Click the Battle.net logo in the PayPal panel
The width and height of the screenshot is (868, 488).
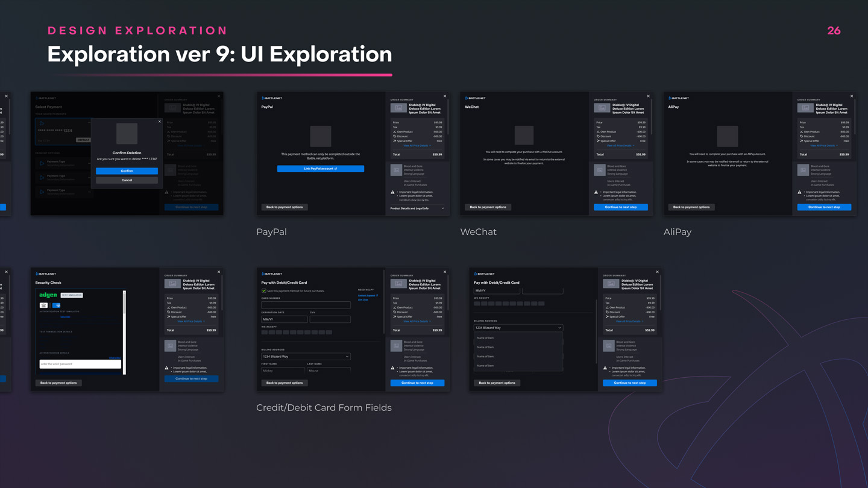(x=272, y=98)
